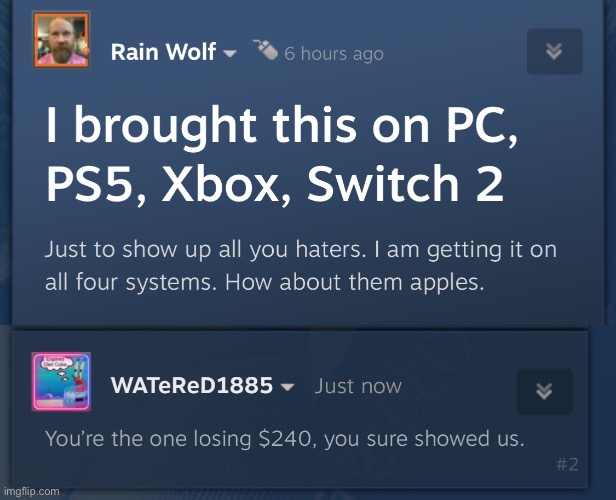Viewport: 616px width, 500px height.
Task: Click the icon before '6 hours ago'
Action: coord(266,49)
